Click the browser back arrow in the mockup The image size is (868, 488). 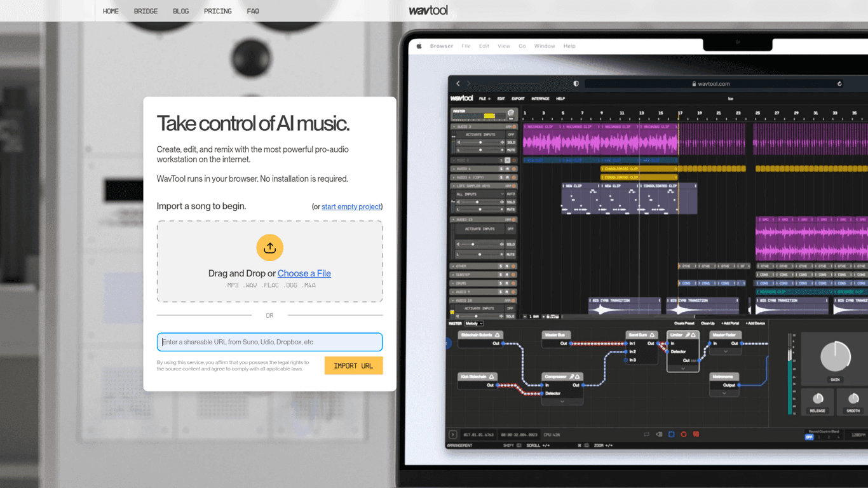click(458, 84)
